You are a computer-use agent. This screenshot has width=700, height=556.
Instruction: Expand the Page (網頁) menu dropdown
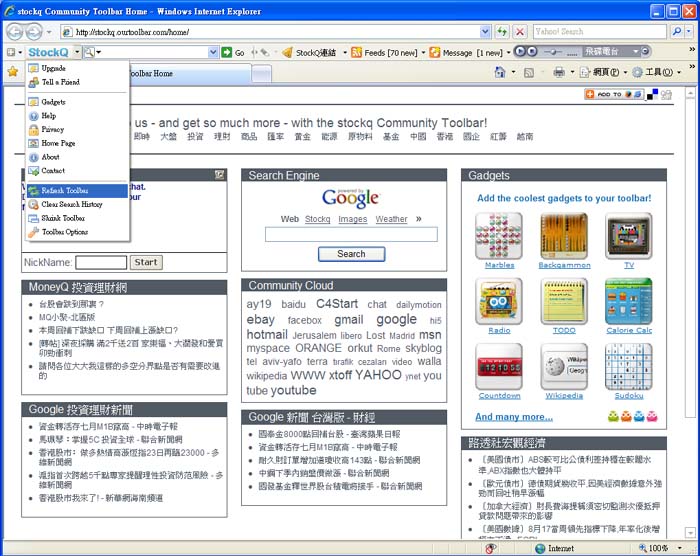(x=625, y=72)
